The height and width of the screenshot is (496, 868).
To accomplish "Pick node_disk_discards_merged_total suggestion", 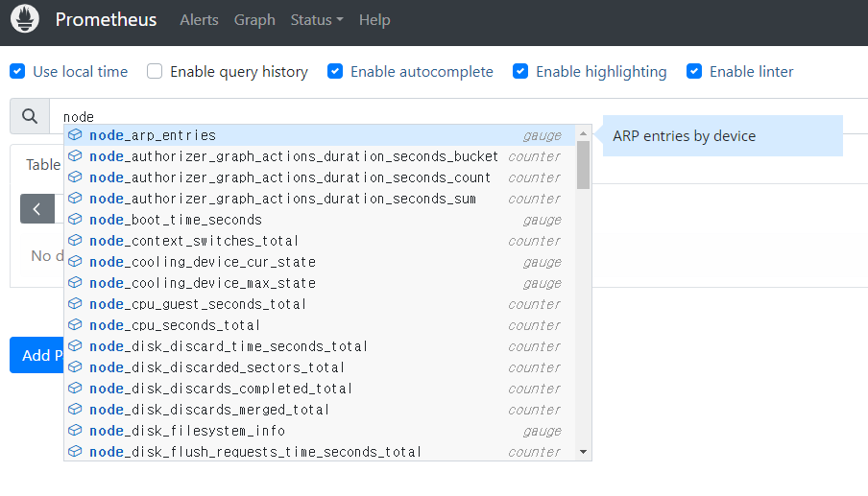I will pos(320,410).
